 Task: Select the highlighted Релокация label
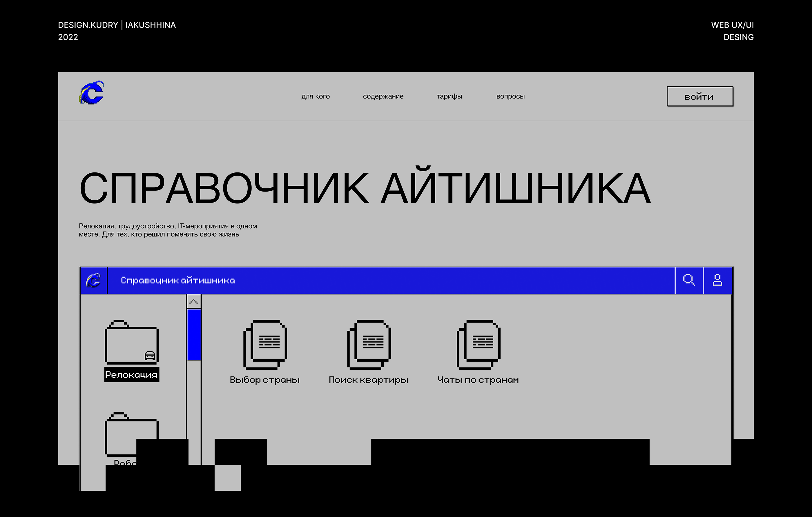click(131, 375)
